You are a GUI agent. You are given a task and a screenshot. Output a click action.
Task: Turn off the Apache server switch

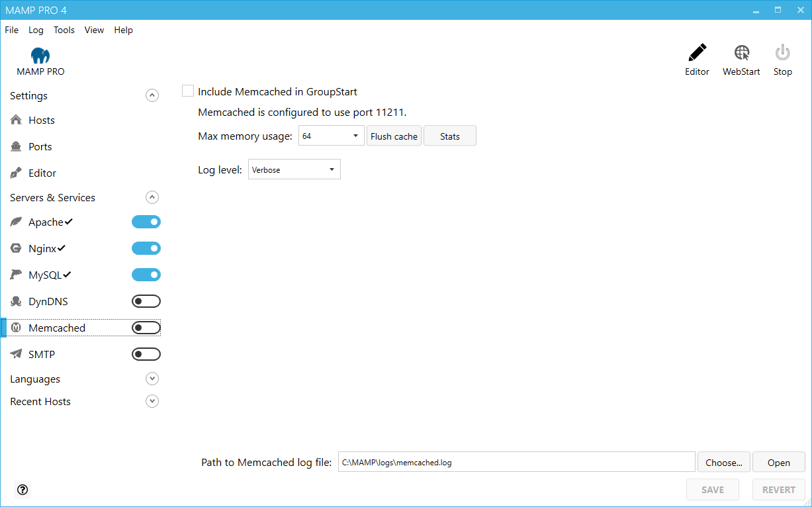point(146,222)
